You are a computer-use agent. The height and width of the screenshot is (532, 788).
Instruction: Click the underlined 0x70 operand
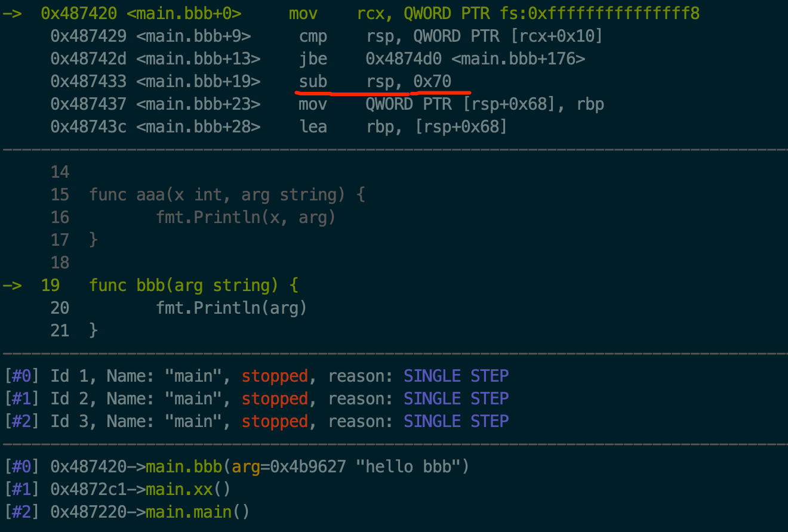pos(432,81)
